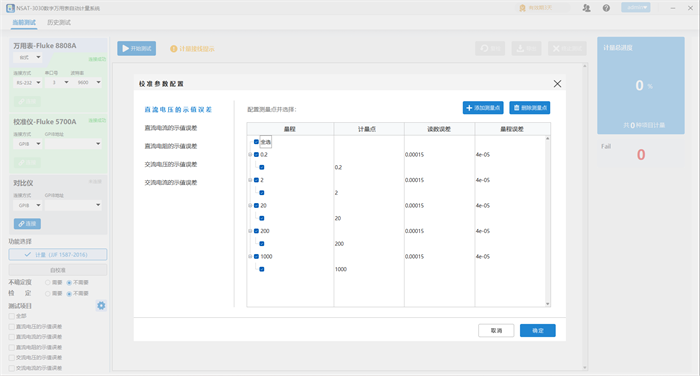This screenshot has width=700, height=376.
Task: Select AC voltage indication error in dialog sidebar
Action: click(x=171, y=164)
